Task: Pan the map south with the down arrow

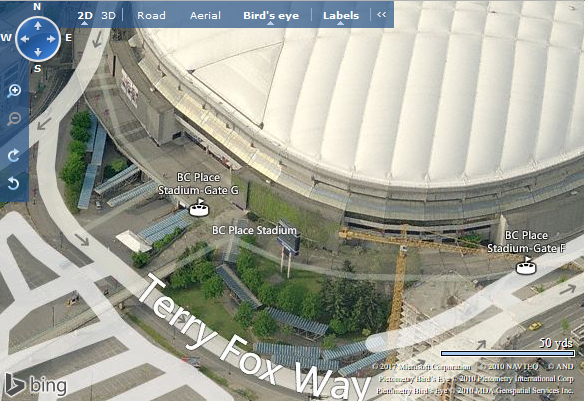Action: click(x=38, y=52)
